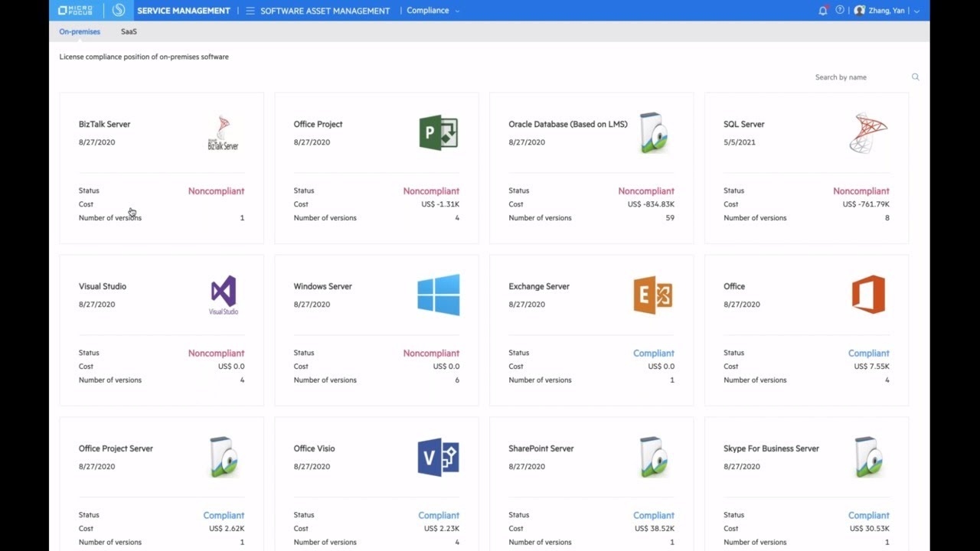This screenshot has width=980, height=551.
Task: Click the cost US$ 38.52K
Action: click(x=655, y=529)
